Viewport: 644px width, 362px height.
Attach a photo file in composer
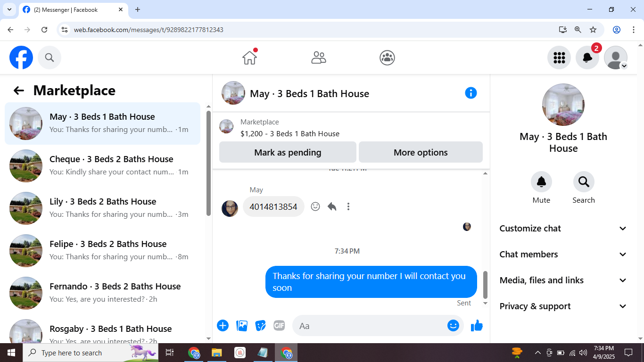pos(242,325)
